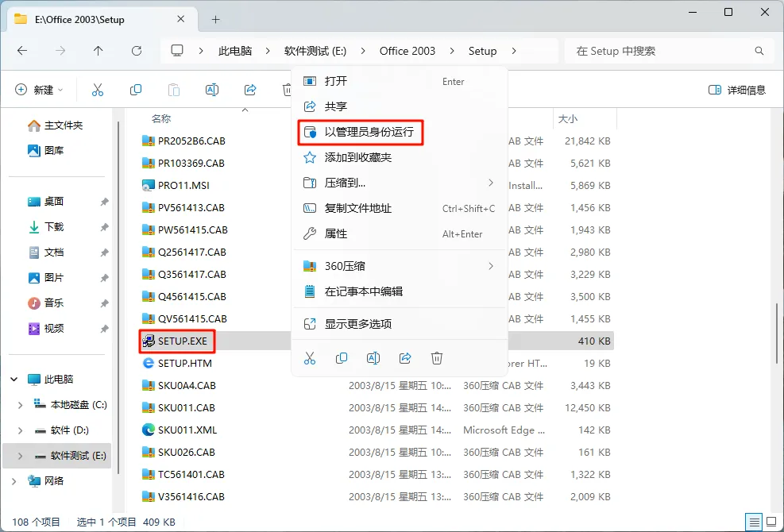
Task: Select the PRO11.MSI file
Action: coord(183,186)
